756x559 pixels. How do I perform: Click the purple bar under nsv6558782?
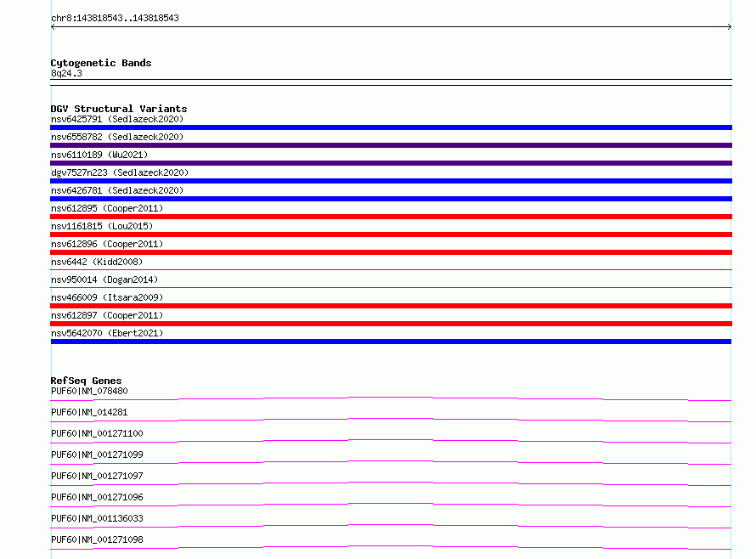(391, 145)
